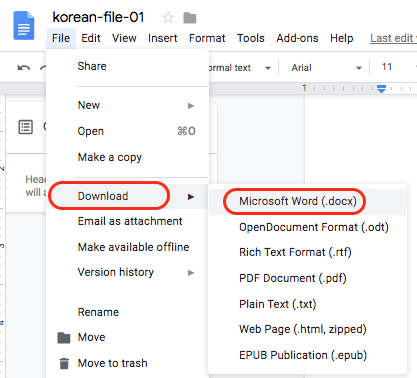The image size is (417, 378).
Task: Click the font size 11 field
Action: (x=387, y=67)
